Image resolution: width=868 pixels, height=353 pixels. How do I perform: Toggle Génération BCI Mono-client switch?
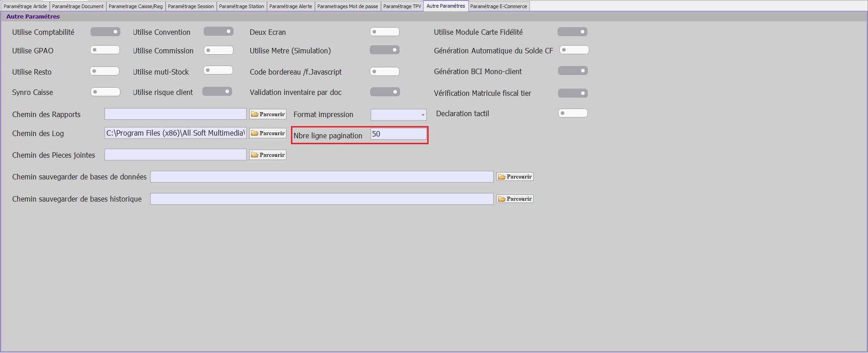(573, 71)
